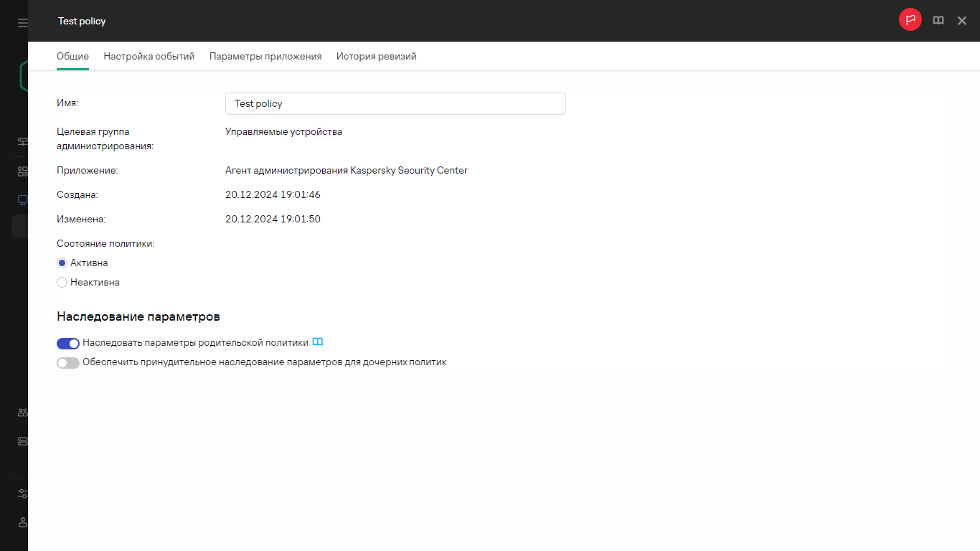Select the "Общие" tab
The image size is (980, 551).
click(x=72, y=56)
